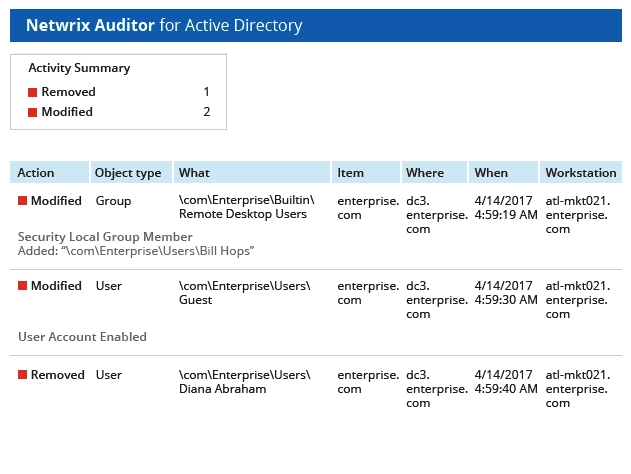The height and width of the screenshot is (474, 631).
Task: Click red square icon beside Modified in Activity Summary
Action: point(33,112)
